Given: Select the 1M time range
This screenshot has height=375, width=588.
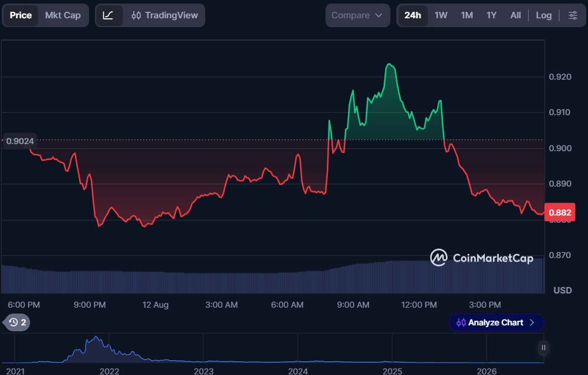Looking at the screenshot, I should 467,15.
